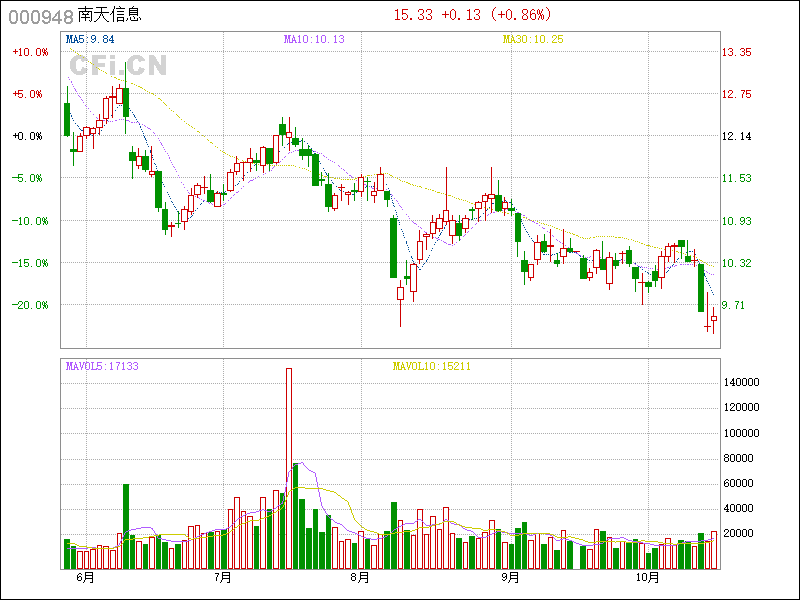Screen dimensions: 800x600
Task: Select the 9月 date axis marker
Action: [x=510, y=578]
